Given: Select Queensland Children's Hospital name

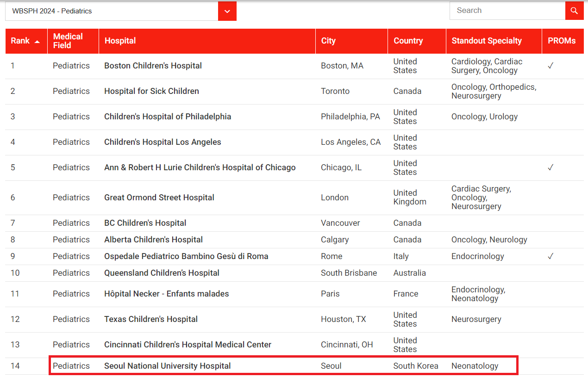Looking at the screenshot, I should [x=162, y=273].
